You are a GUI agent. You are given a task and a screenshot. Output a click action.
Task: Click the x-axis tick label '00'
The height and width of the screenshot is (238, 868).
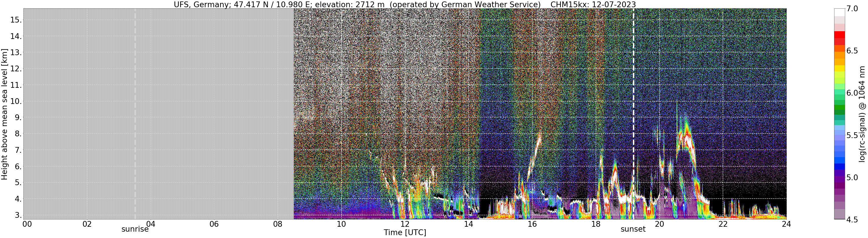[27, 224]
